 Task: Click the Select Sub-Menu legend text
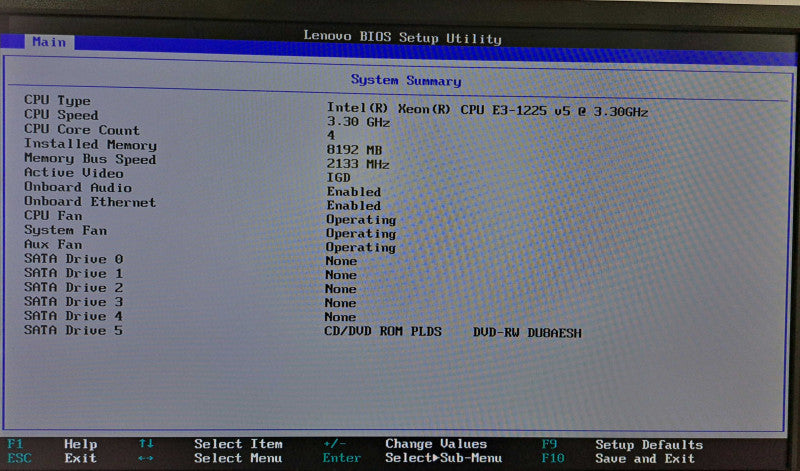pyautogui.click(x=444, y=458)
